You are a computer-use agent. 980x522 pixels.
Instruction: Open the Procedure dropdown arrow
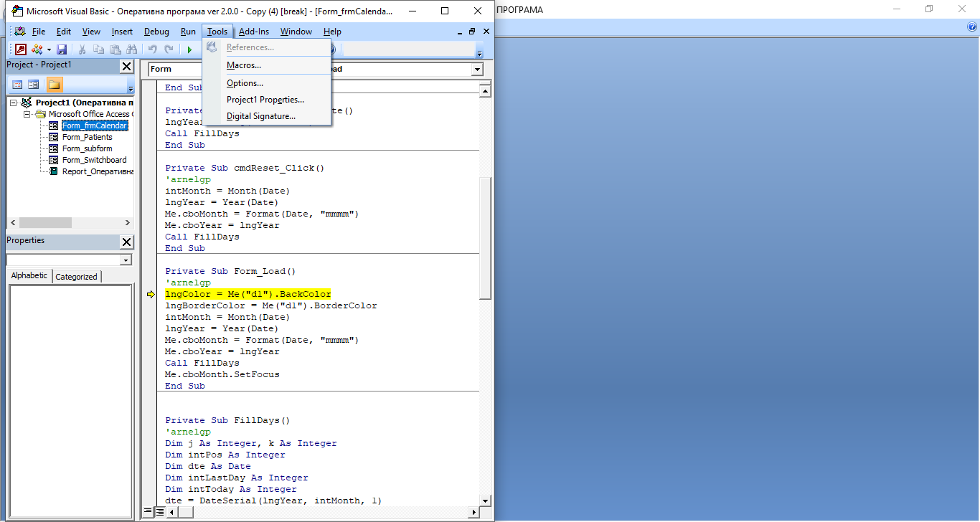pos(477,70)
